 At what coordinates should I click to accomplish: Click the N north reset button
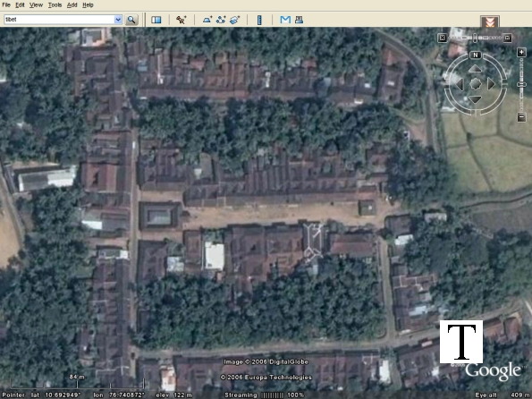(476, 55)
